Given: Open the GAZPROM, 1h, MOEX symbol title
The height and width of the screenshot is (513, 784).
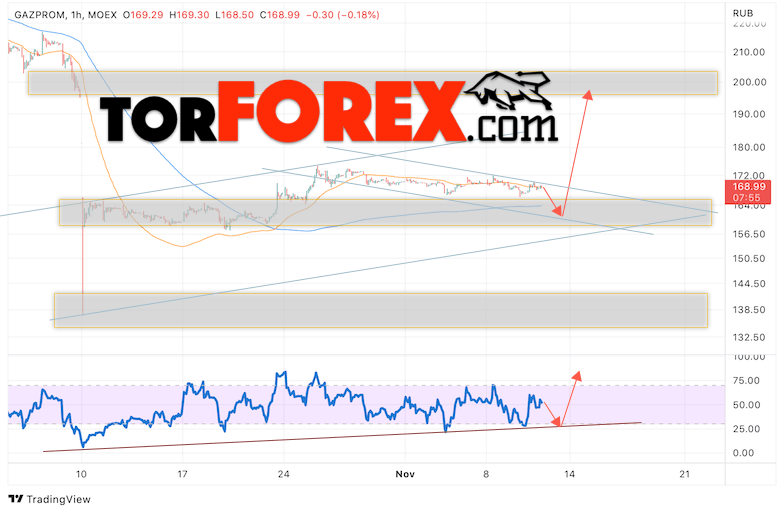Looking at the screenshot, I should (66, 15).
